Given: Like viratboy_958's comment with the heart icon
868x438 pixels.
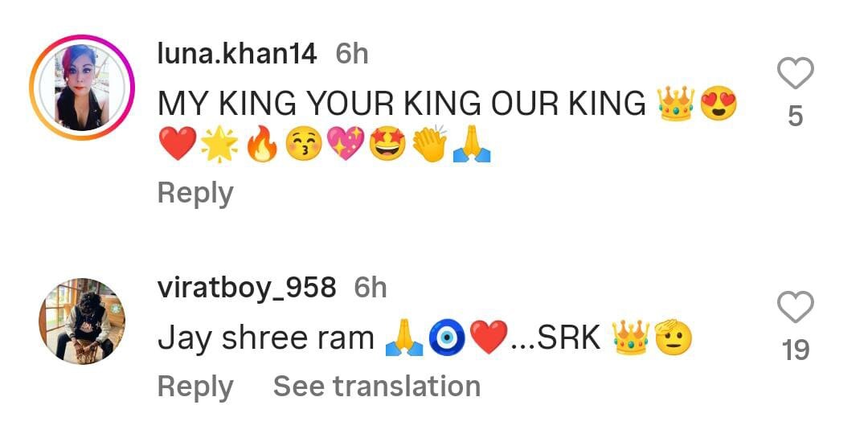Looking at the screenshot, I should 795,306.
